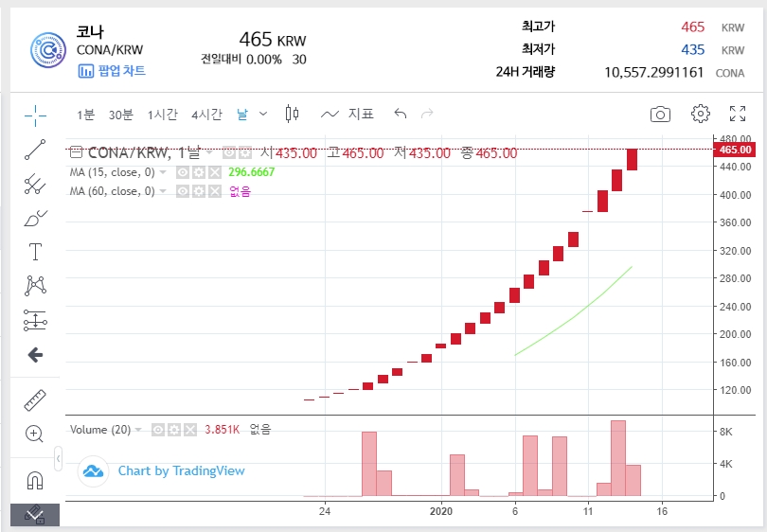
Task: Click the MA value 296.6667
Action: coord(252,172)
